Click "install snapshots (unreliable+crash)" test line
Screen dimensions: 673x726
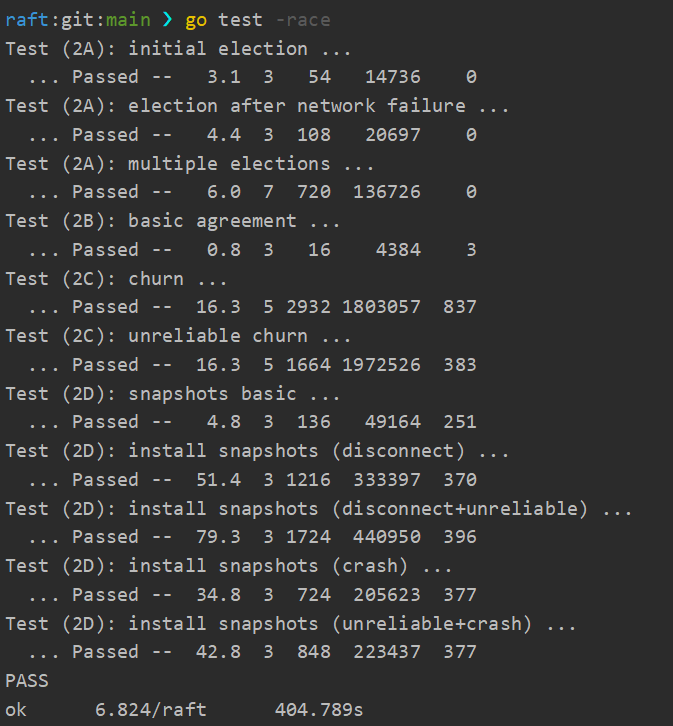coord(290,623)
